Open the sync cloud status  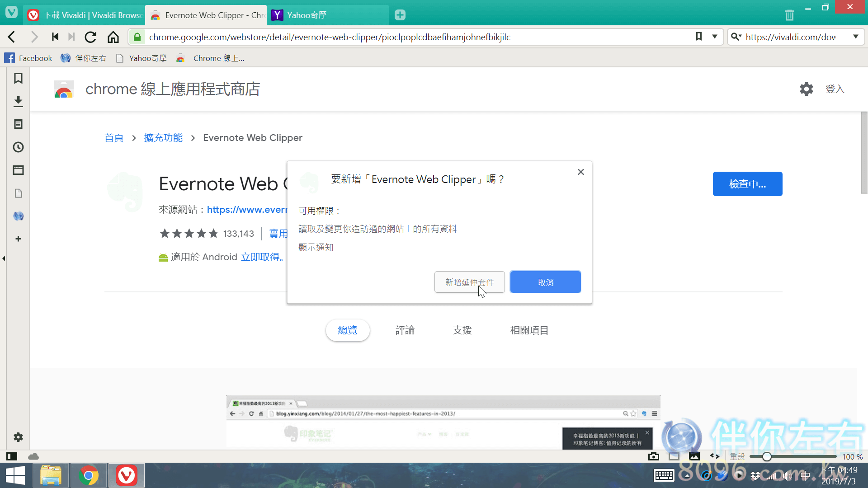pos(33,456)
